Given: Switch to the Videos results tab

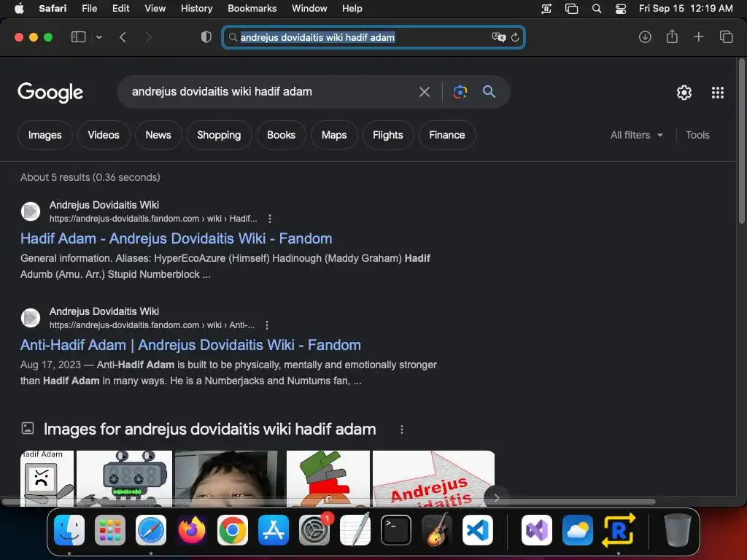Looking at the screenshot, I should [104, 135].
